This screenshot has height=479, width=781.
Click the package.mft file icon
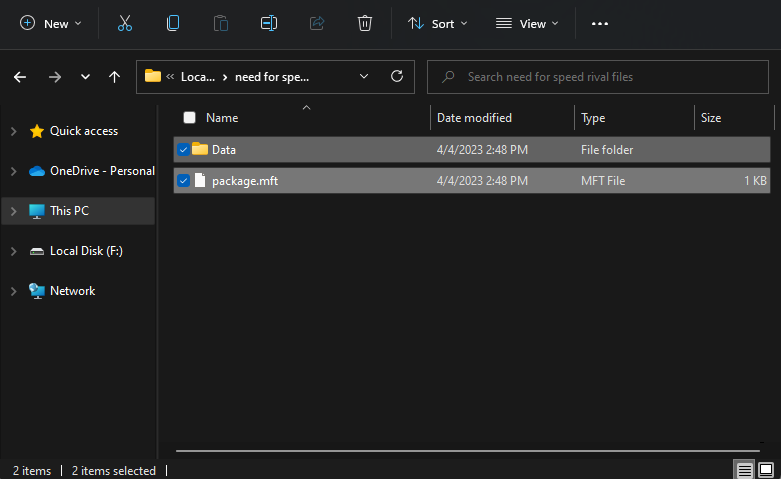[x=200, y=180]
